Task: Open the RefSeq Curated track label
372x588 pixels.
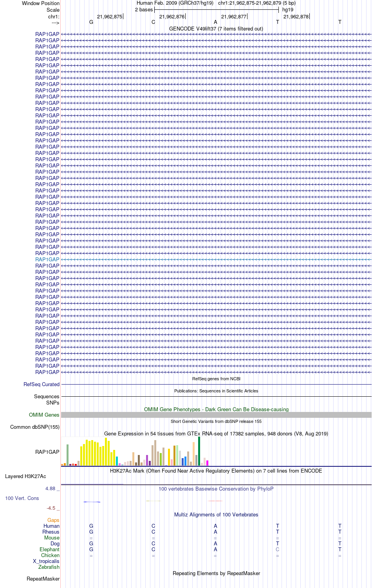Action: tap(42, 384)
